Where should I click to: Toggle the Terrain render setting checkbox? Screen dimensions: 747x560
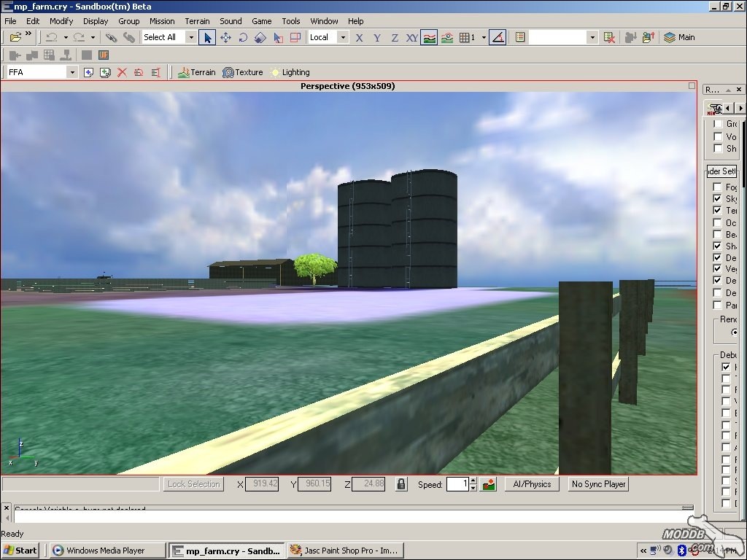coord(717,210)
